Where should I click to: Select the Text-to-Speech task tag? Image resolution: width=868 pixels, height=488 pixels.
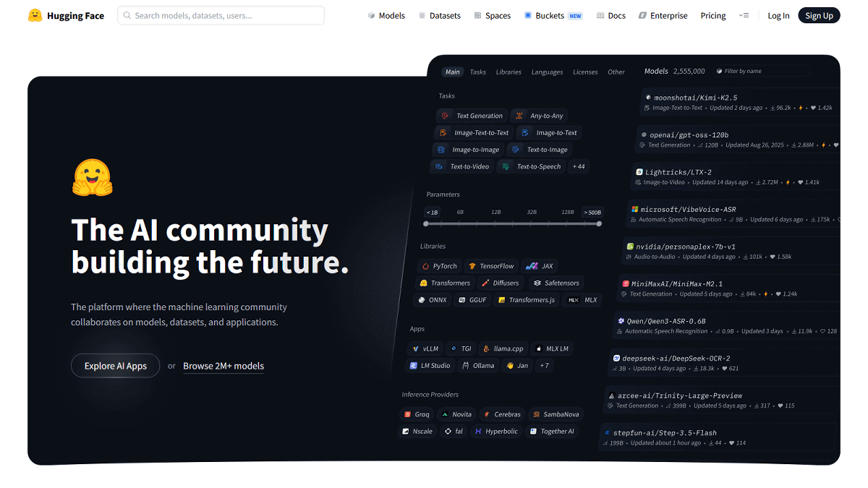coord(532,166)
